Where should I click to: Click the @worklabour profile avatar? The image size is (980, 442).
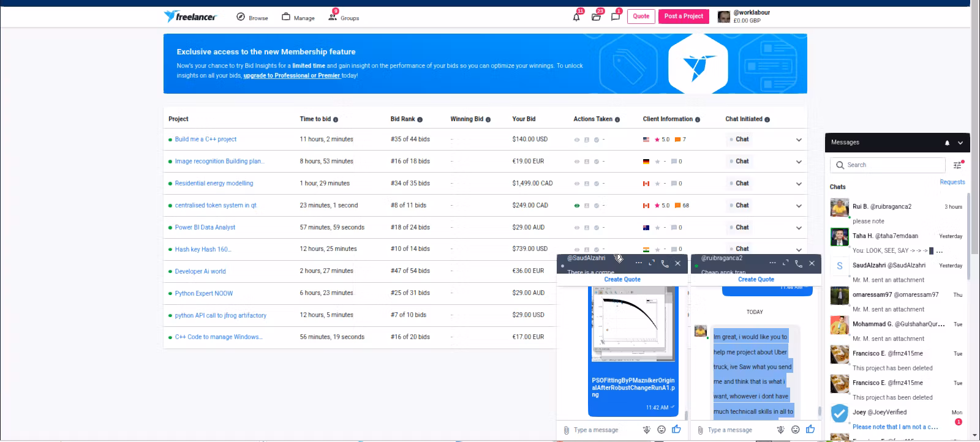724,17
